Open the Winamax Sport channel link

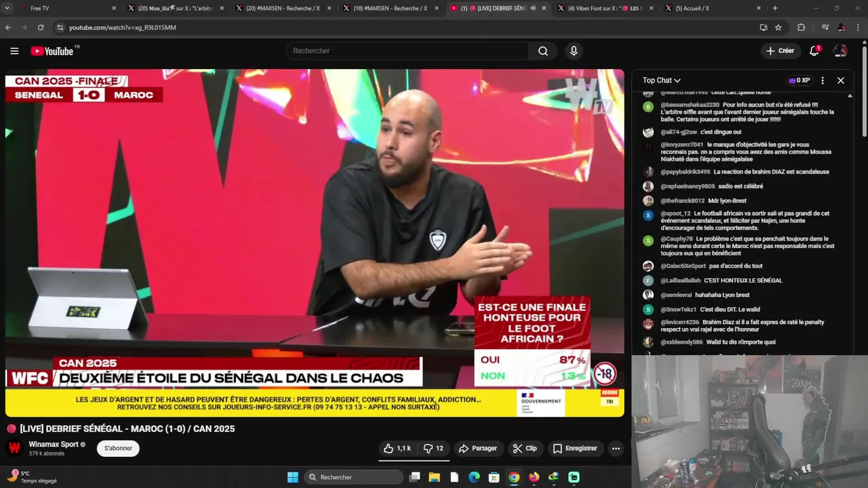pos(54,445)
